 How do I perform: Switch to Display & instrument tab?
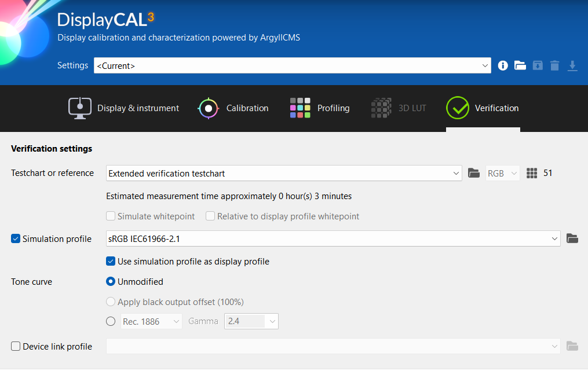pos(124,108)
